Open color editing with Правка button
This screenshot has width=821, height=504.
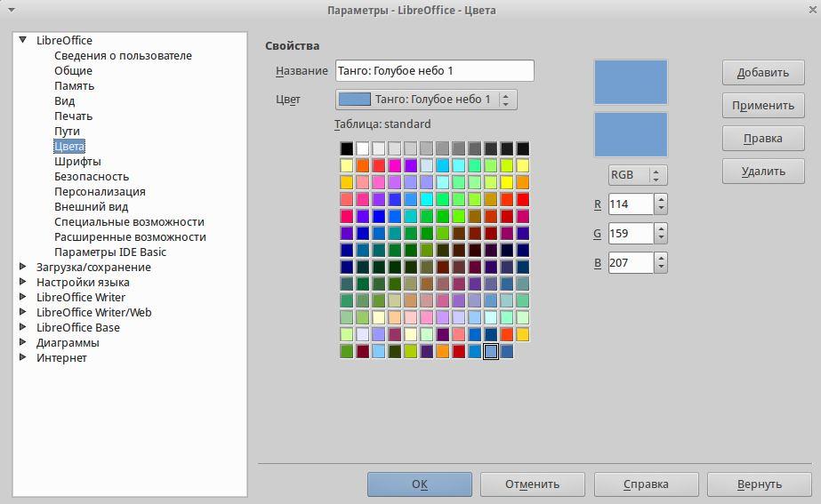point(763,139)
